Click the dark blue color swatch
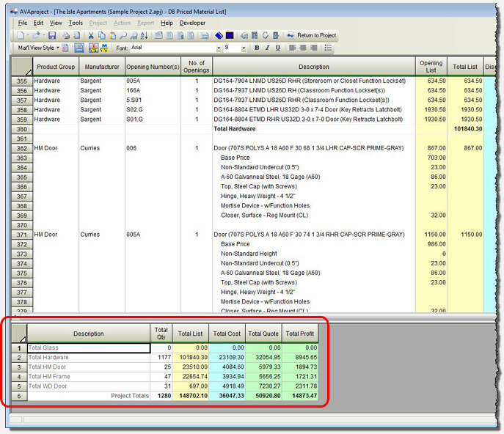The height and width of the screenshot is (434, 504). point(230,35)
